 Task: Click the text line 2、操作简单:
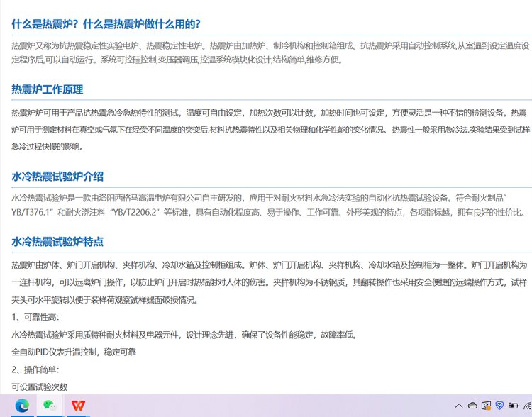click(35, 369)
